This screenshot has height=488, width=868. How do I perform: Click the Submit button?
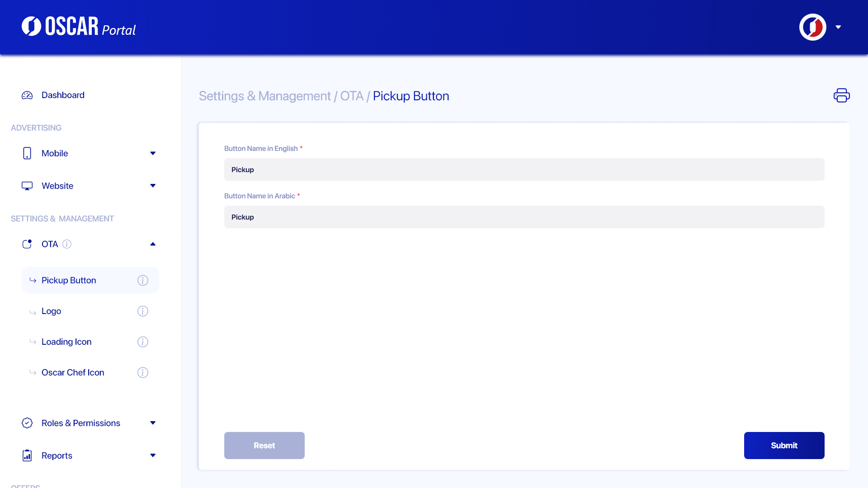point(784,446)
